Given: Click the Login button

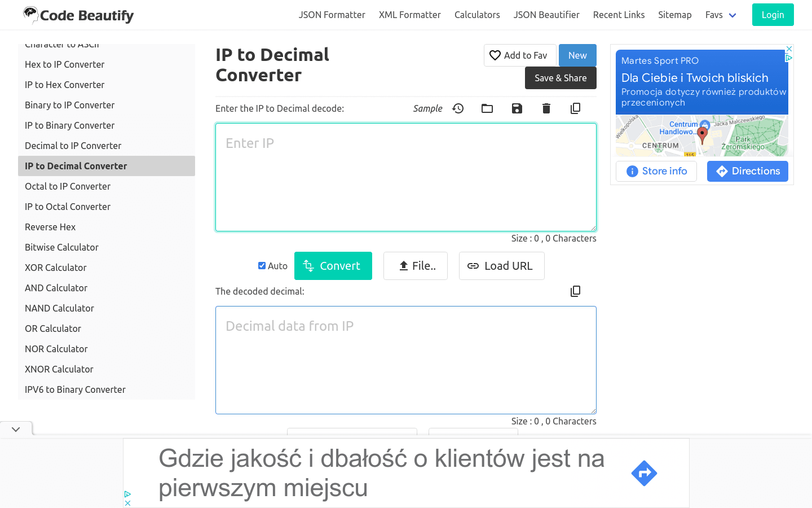Looking at the screenshot, I should [x=773, y=15].
